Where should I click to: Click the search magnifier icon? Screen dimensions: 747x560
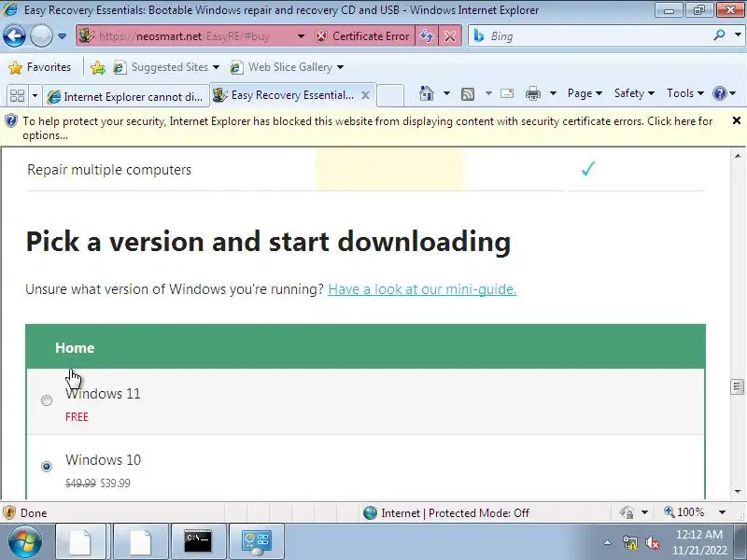pyautogui.click(x=719, y=35)
